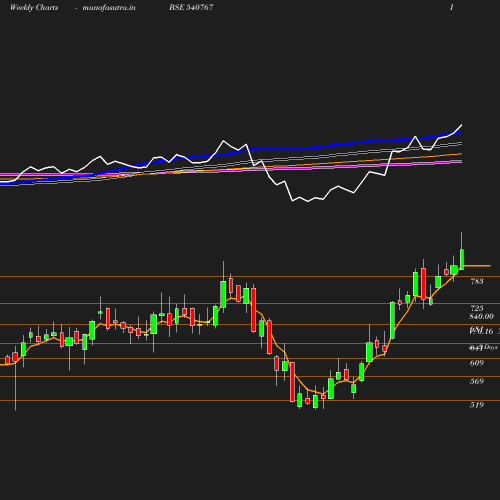Click the 609 price level label
The image size is (500, 500).
pyautogui.click(x=477, y=363)
